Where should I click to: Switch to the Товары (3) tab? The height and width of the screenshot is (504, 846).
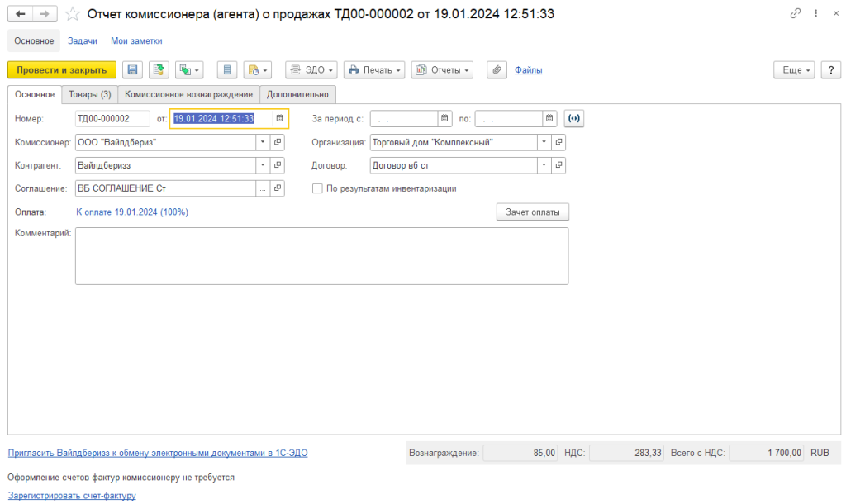click(89, 94)
